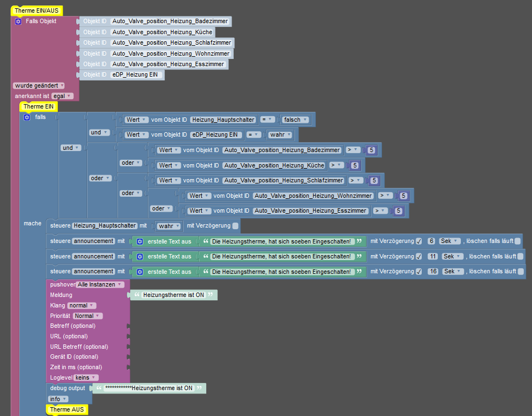Open comparison operator dropdown for Badezimmer condition

(x=353, y=150)
